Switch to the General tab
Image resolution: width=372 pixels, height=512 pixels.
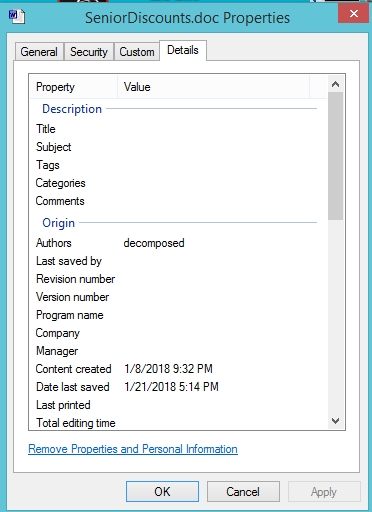(x=39, y=52)
